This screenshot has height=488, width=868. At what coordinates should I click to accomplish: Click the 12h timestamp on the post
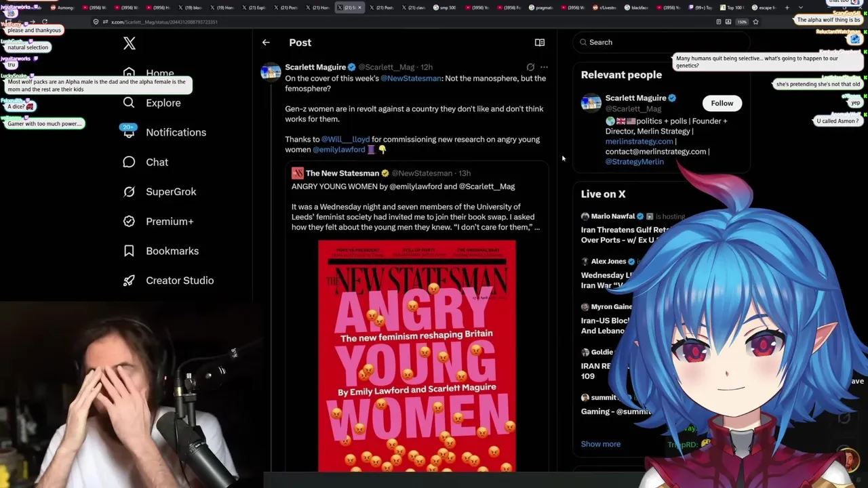[x=427, y=67]
